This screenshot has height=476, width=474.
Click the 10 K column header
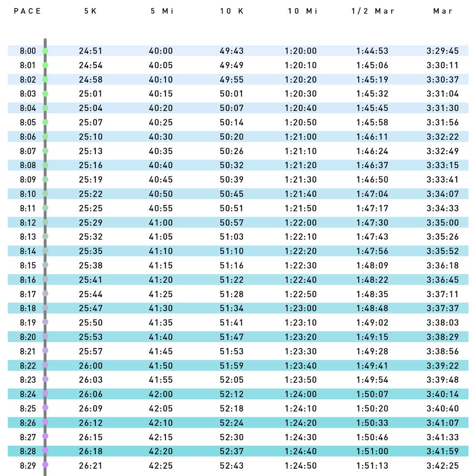pos(232,11)
